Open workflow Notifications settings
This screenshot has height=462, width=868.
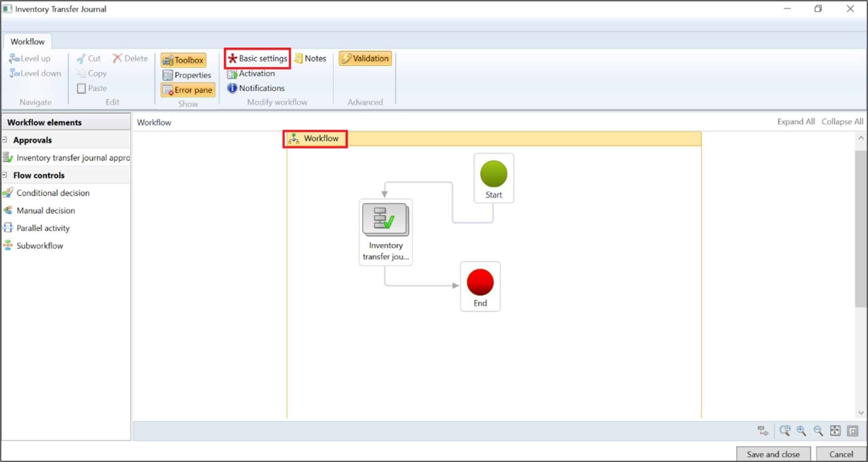(x=256, y=88)
